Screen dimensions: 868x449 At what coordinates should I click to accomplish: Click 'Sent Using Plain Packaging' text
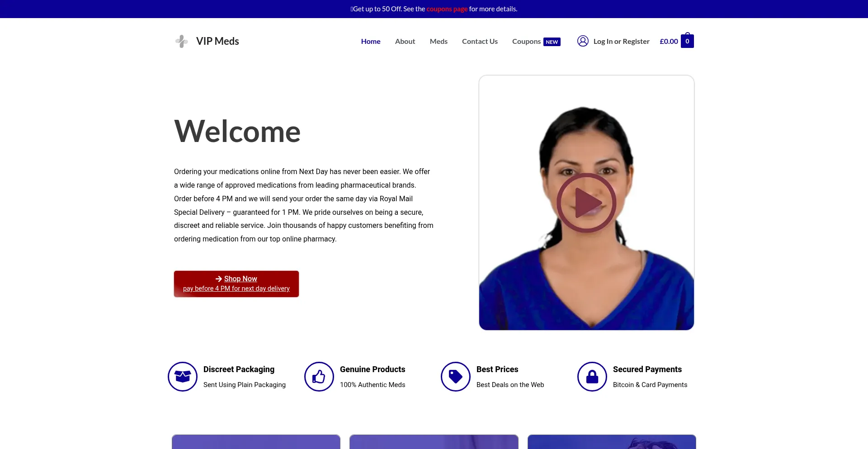coord(245,385)
